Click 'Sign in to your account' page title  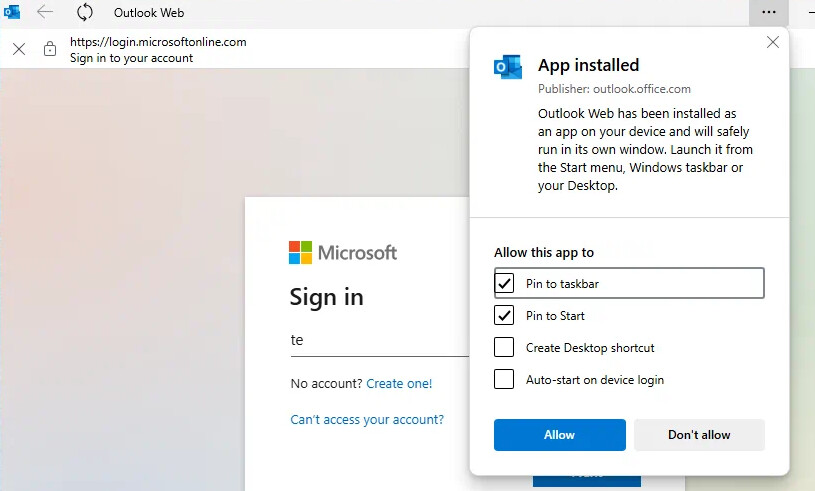(x=132, y=58)
